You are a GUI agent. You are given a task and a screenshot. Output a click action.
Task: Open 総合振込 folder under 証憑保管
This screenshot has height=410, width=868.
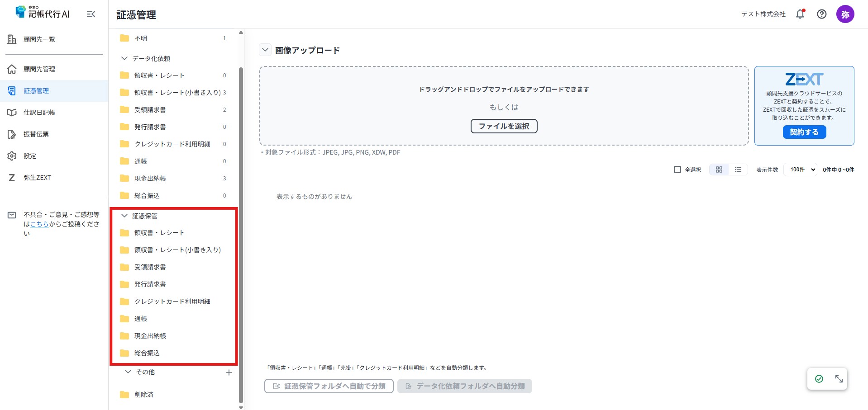click(x=173, y=353)
